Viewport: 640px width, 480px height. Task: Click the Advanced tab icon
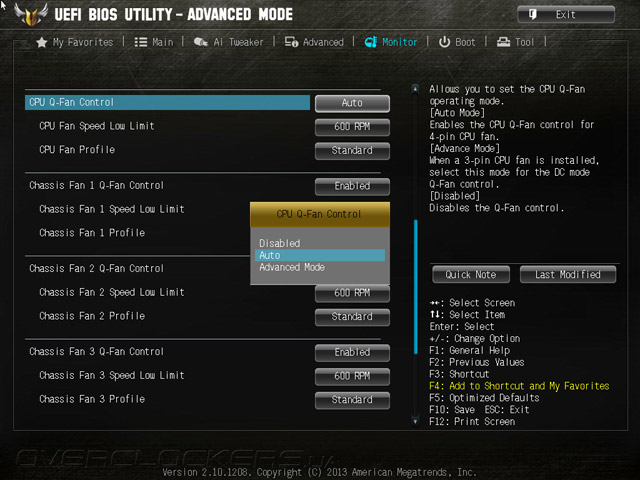pos(291,42)
